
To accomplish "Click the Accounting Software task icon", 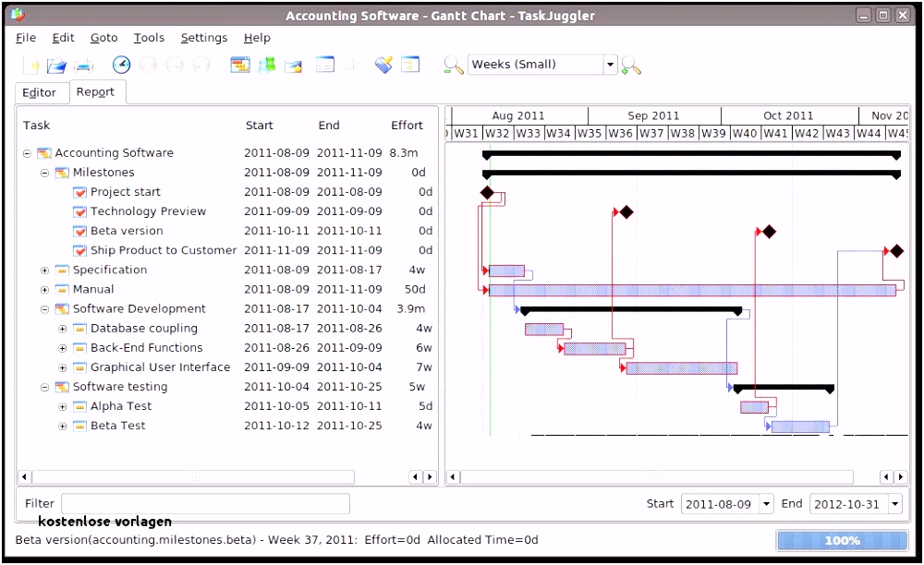I will [x=44, y=153].
